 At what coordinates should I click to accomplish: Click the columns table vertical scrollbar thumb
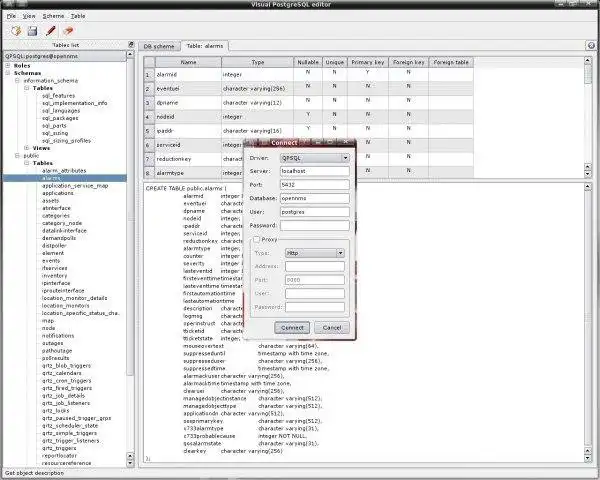pyautogui.click(x=588, y=74)
